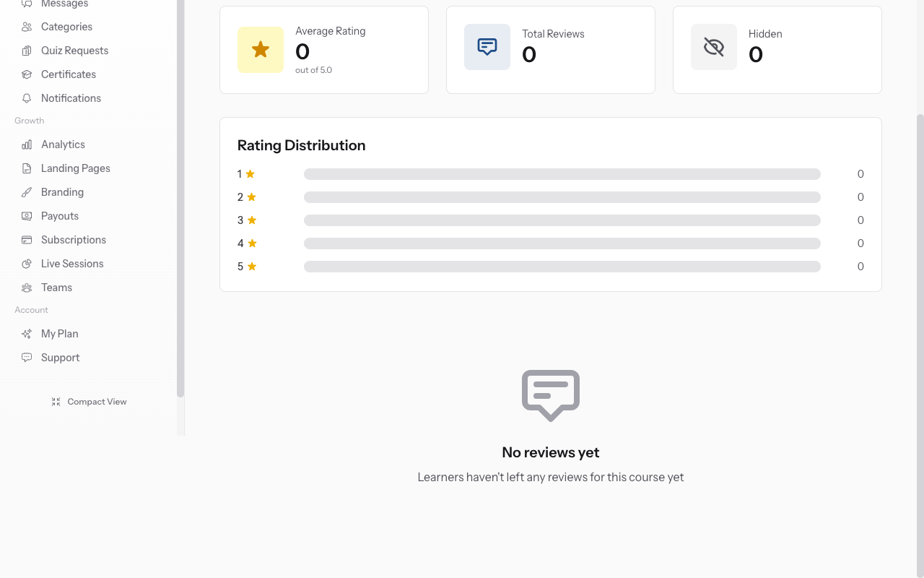This screenshot has height=578, width=924.
Task: Click the Hidden reviews eye-off icon
Action: coord(713,46)
